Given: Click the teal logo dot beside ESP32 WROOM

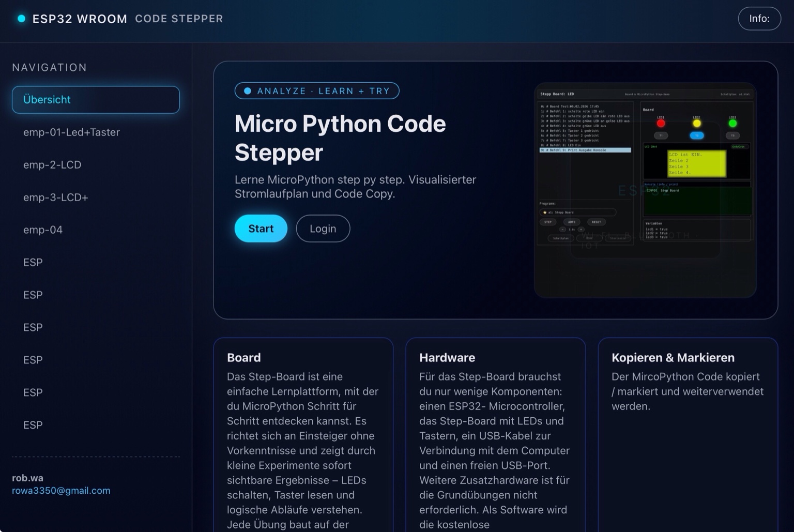Looking at the screenshot, I should click(21, 19).
